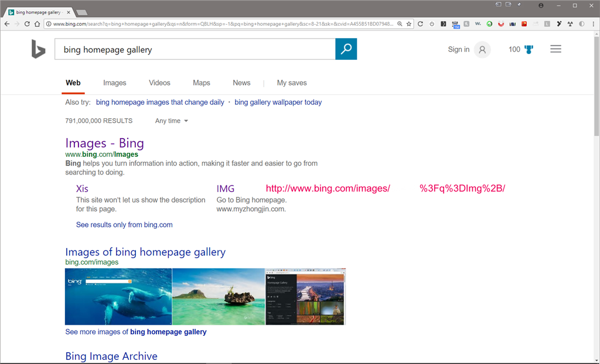The image size is (600, 364).
Task: Toggle the power extension icon on
Action: click(432, 24)
